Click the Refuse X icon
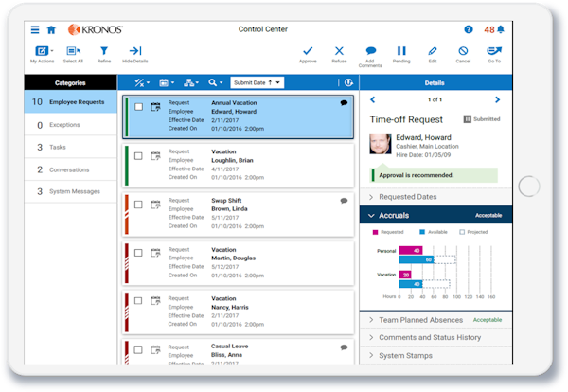This screenshot has width=568, height=392. click(x=339, y=52)
